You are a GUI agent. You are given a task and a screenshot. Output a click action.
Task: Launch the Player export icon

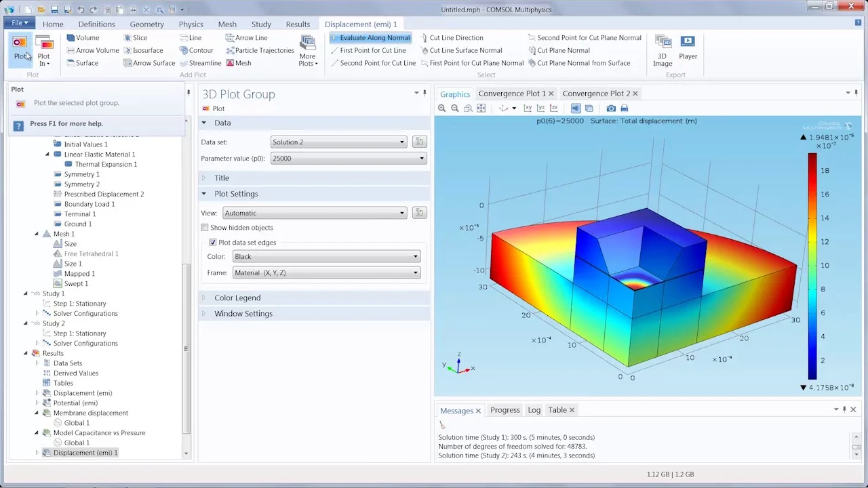click(688, 49)
